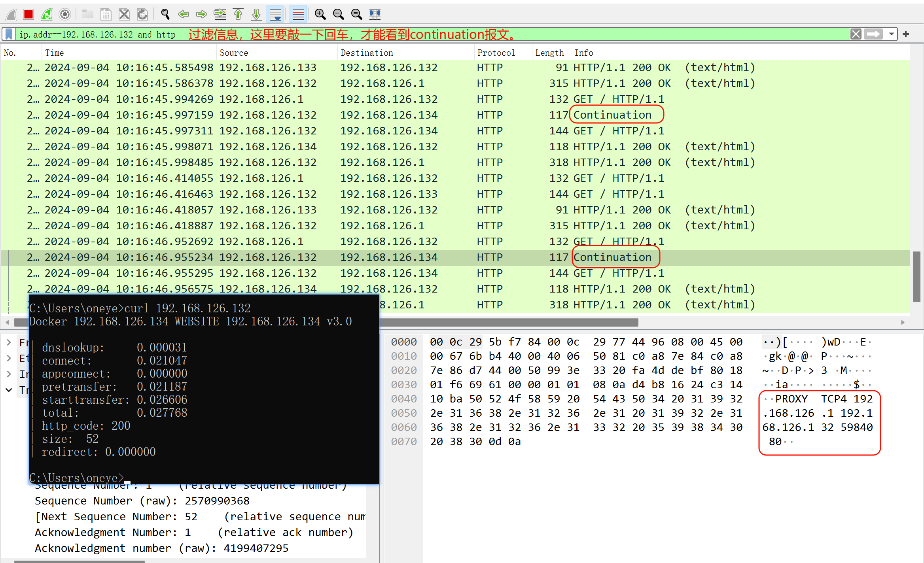This screenshot has height=563, width=924.
Task: Toggle the highlighted Continuation packet row
Action: click(x=462, y=257)
